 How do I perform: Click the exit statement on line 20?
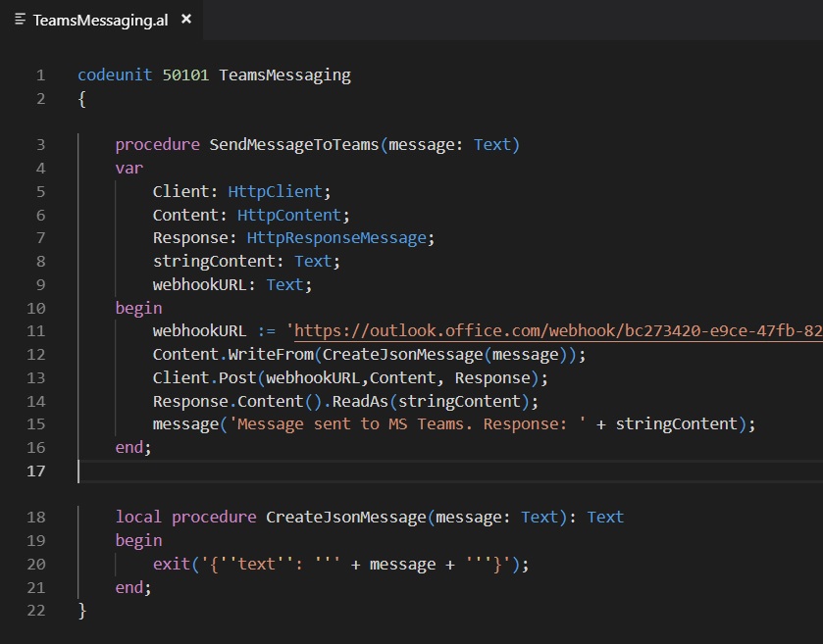[x=172, y=564]
